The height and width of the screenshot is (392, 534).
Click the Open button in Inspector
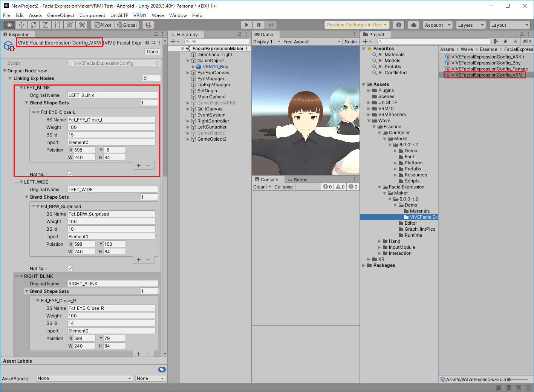(x=153, y=52)
